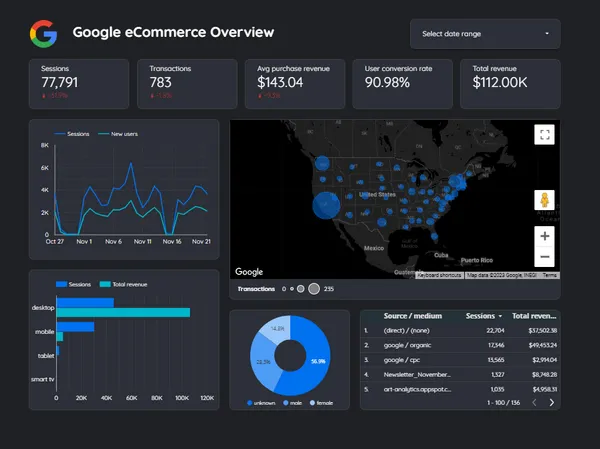Screen dimensions: 600x449
Task: Click the Google logo icon
Action: (44, 34)
